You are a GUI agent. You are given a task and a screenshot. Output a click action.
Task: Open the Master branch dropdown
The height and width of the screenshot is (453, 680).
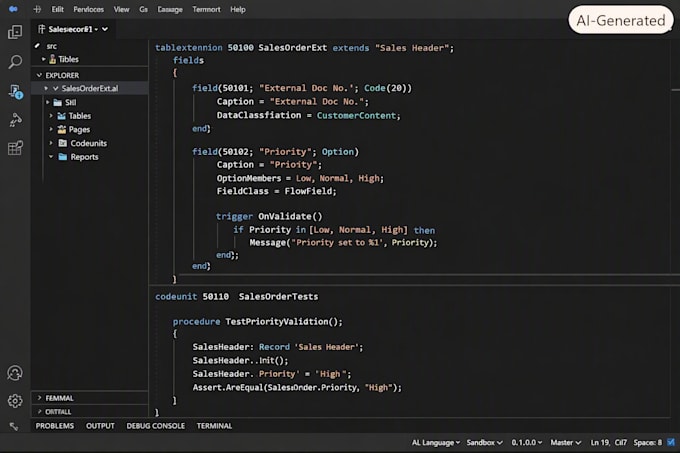pos(566,442)
